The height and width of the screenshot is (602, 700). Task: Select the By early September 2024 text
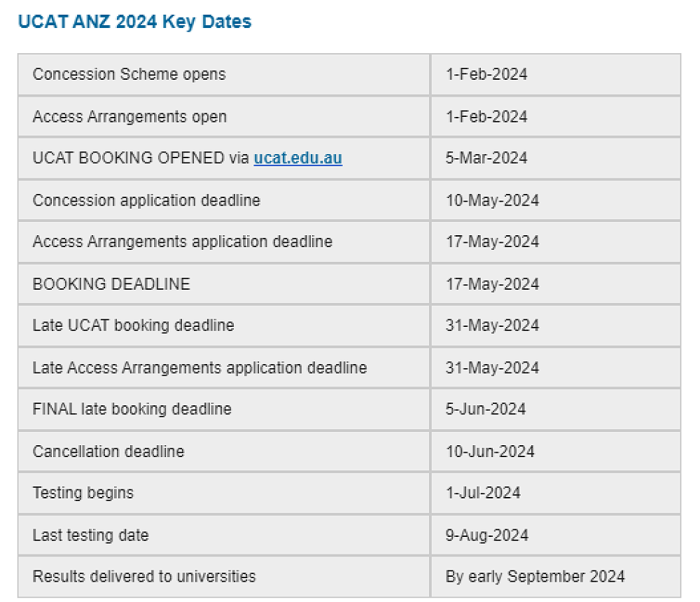click(x=535, y=577)
